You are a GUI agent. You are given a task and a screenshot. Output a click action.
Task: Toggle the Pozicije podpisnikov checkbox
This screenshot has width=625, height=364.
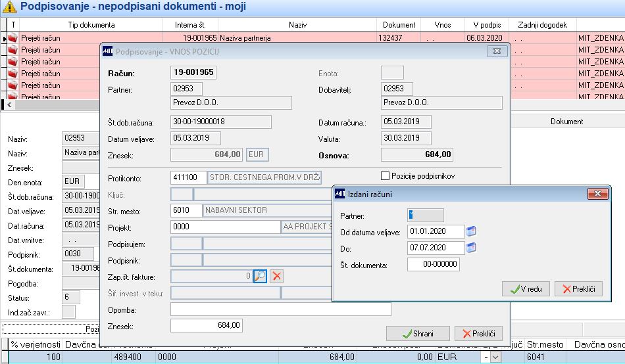pos(385,175)
